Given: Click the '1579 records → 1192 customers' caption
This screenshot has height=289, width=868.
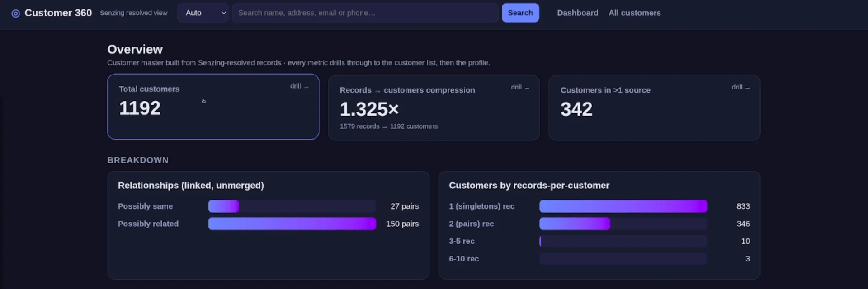Looking at the screenshot, I should click(389, 126).
